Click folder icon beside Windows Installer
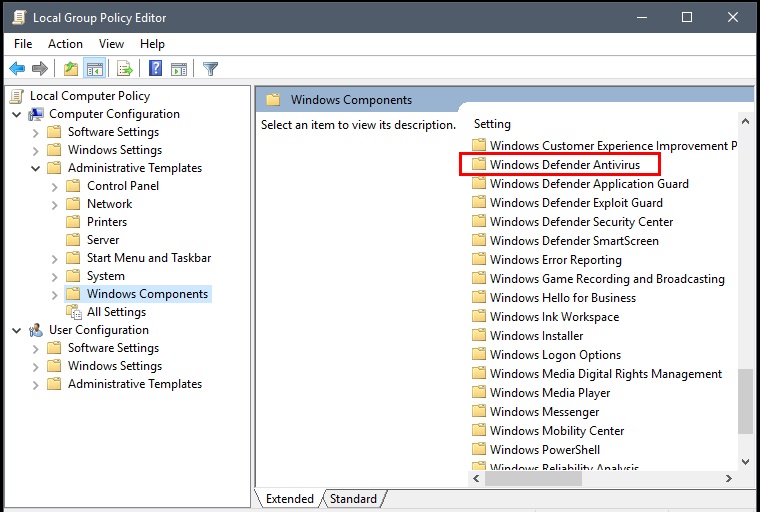 click(479, 336)
